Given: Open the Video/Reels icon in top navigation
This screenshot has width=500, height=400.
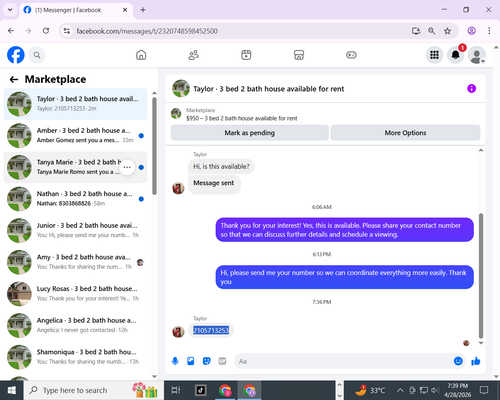Looking at the screenshot, I should 246,55.
